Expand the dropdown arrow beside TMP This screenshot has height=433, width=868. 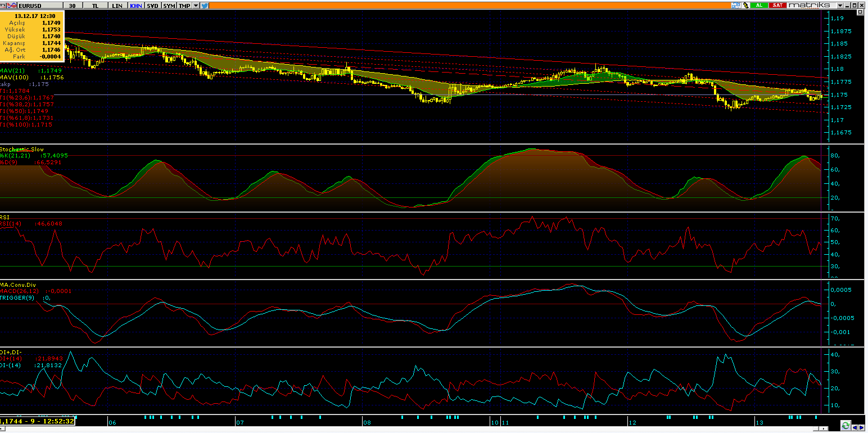pyautogui.click(x=196, y=5)
